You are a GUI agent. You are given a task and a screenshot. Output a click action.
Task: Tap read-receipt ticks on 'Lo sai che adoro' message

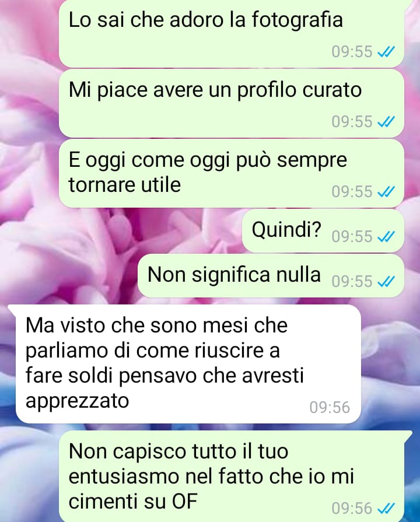386,52
